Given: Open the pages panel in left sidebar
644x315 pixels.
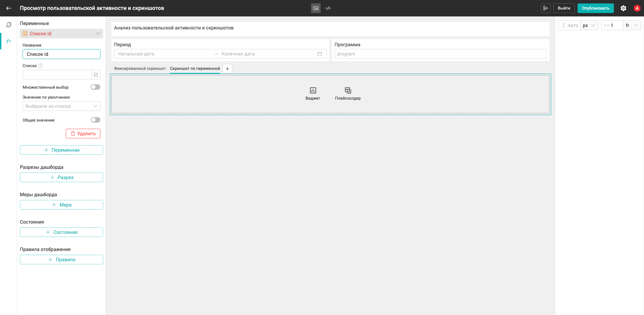Looking at the screenshot, I should coord(9,25).
